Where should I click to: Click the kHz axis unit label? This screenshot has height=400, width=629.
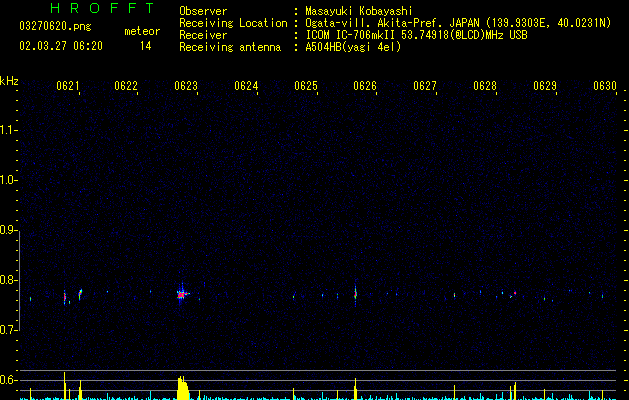click(9, 81)
